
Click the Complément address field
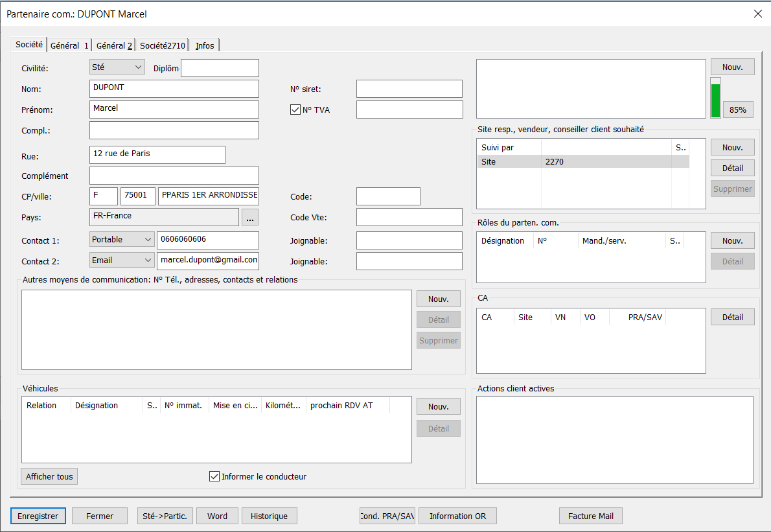[174, 176]
